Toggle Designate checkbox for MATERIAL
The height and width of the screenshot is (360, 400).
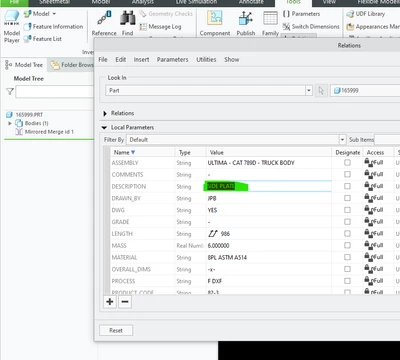pos(347,257)
